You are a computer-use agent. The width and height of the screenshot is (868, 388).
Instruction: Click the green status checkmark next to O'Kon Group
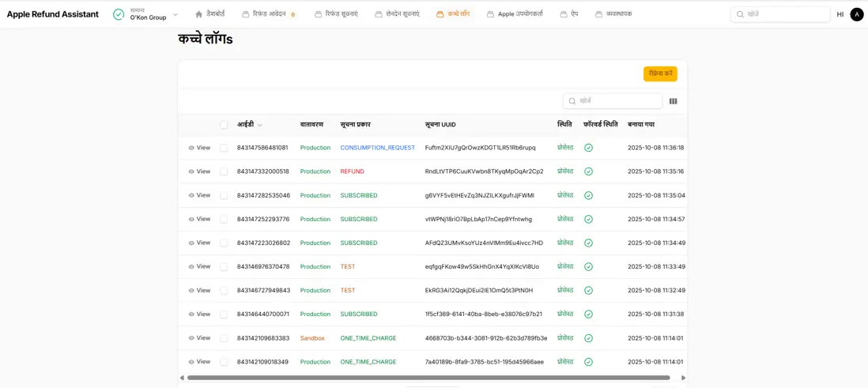coord(119,14)
